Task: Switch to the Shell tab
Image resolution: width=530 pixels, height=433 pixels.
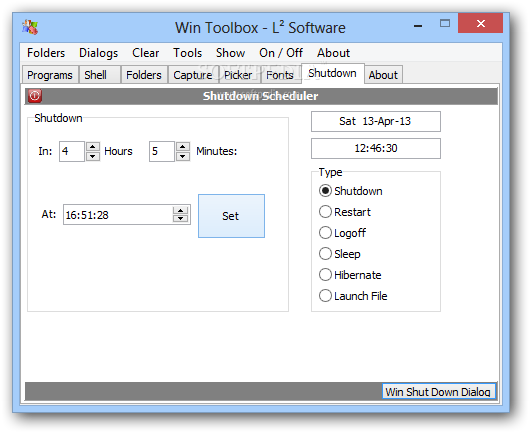Action: click(99, 75)
